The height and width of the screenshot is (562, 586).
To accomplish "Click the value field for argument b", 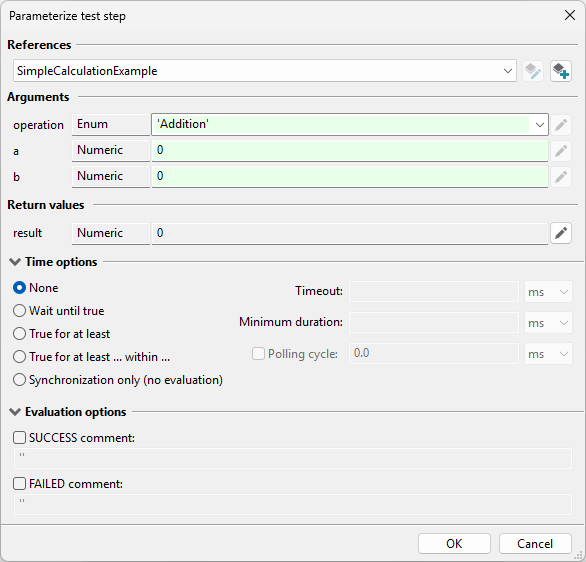I will click(350, 176).
